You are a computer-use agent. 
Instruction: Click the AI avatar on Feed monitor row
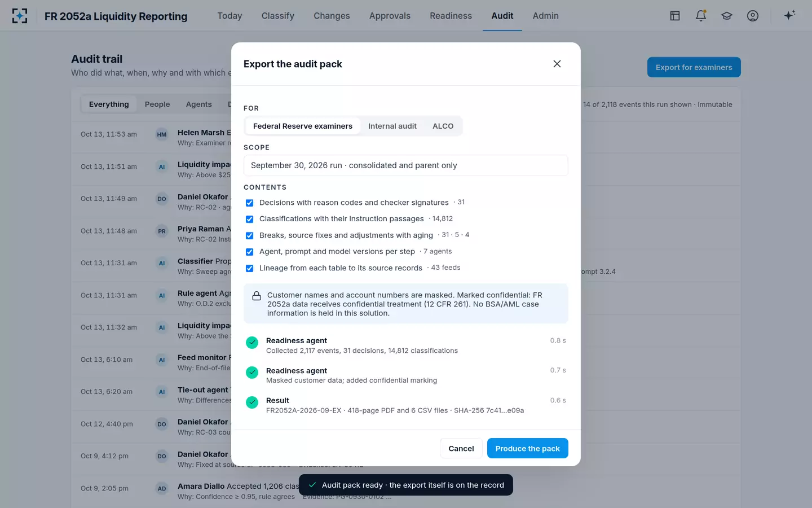(x=162, y=360)
